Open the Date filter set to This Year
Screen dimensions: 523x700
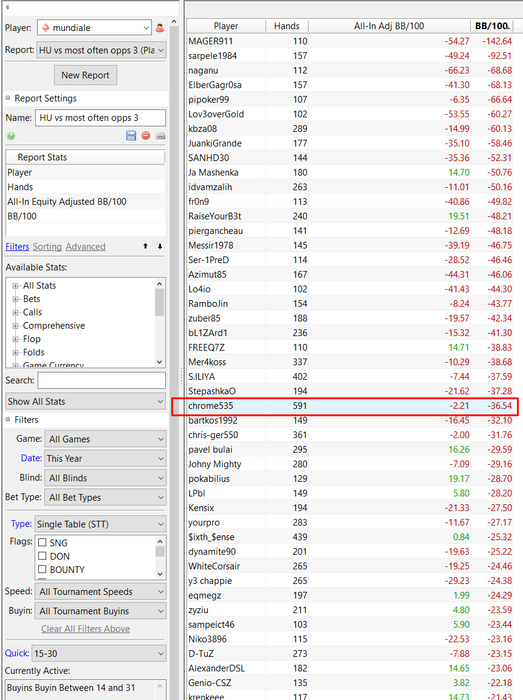[105, 458]
